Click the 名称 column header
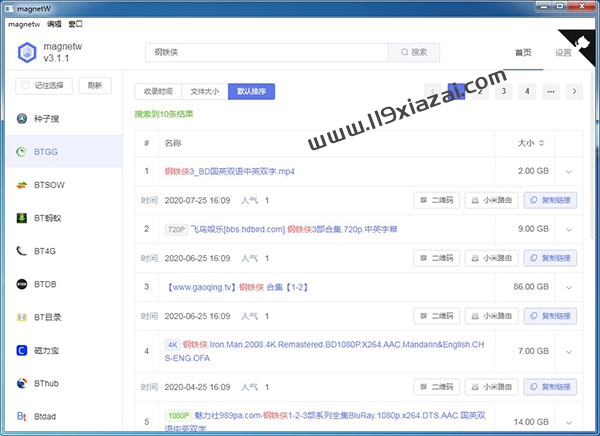The width and height of the screenshot is (600, 436). 173,143
